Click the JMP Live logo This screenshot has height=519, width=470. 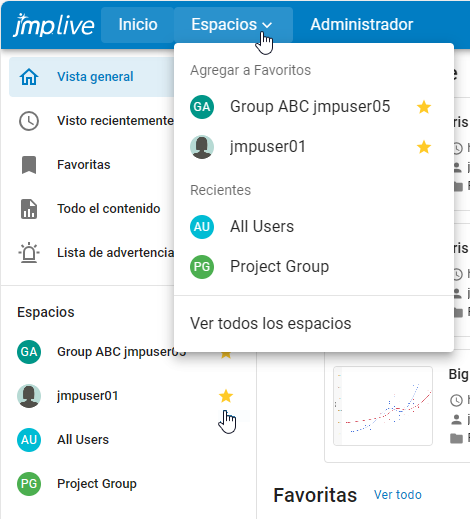[x=54, y=25]
